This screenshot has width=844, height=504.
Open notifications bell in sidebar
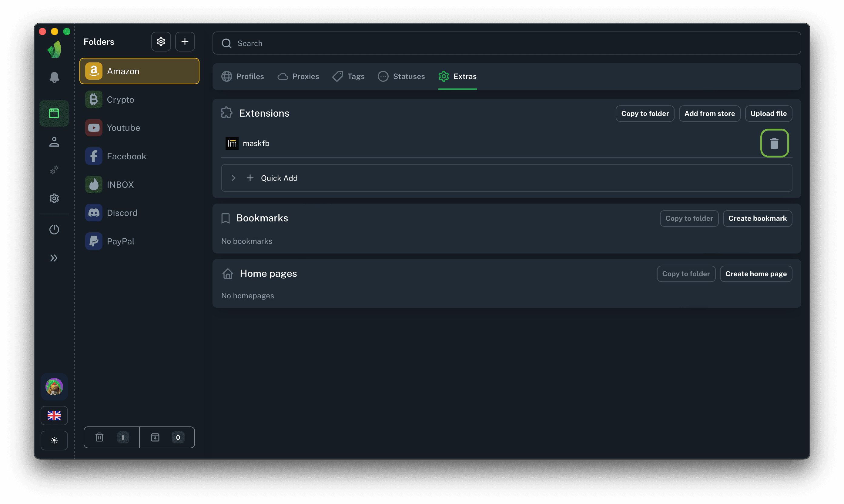54,77
